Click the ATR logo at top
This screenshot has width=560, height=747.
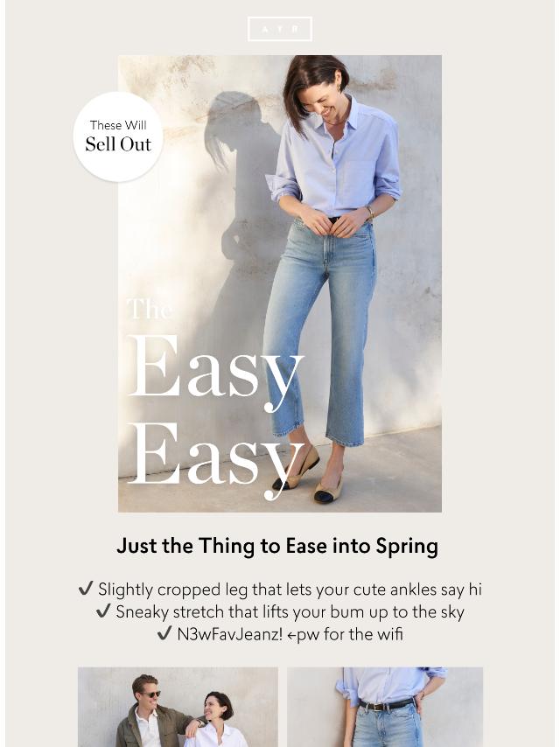(x=280, y=29)
